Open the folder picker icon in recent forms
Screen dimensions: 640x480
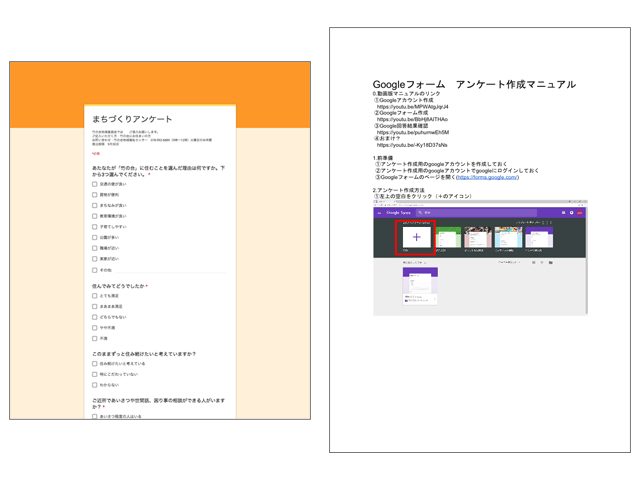551,262
